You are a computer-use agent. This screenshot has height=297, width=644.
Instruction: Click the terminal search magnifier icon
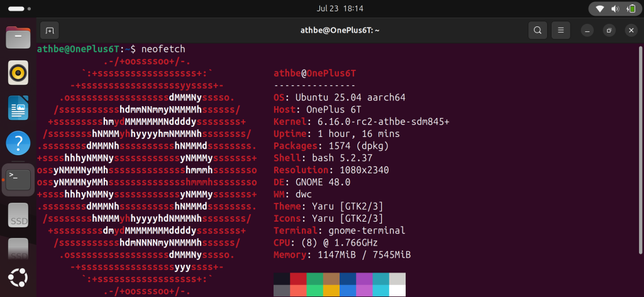pos(537,30)
